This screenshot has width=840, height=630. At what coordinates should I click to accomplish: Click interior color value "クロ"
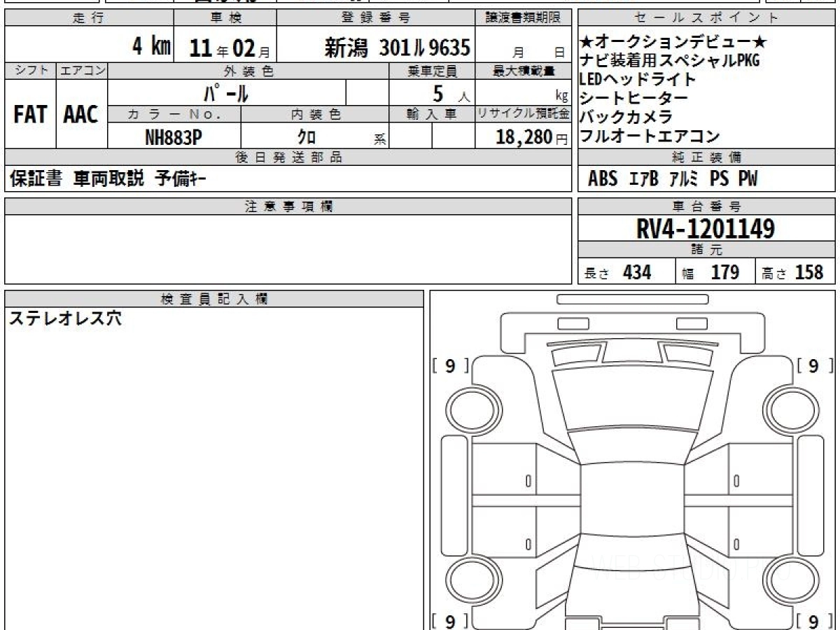point(307,137)
